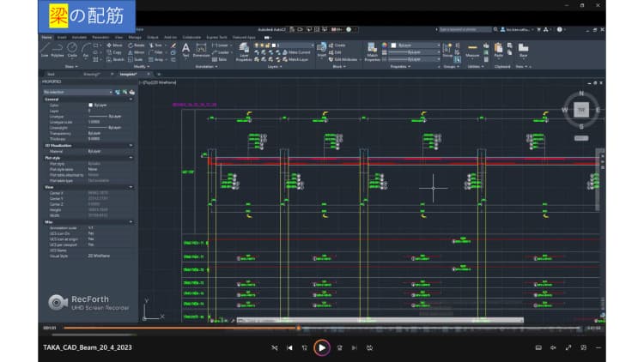The image size is (644, 362).
Task: Collapse the General section in Properties
Action: click(x=131, y=100)
